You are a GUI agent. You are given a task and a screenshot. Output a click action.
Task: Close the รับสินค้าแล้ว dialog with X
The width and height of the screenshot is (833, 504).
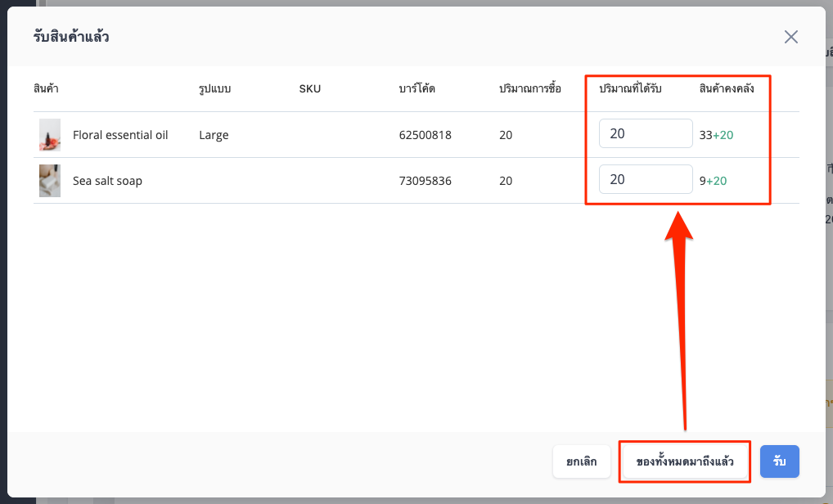point(791,37)
